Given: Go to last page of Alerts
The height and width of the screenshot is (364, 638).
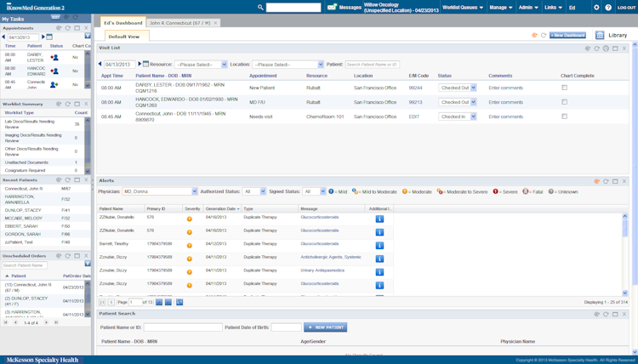Looking at the screenshot, I should tap(168, 302).
